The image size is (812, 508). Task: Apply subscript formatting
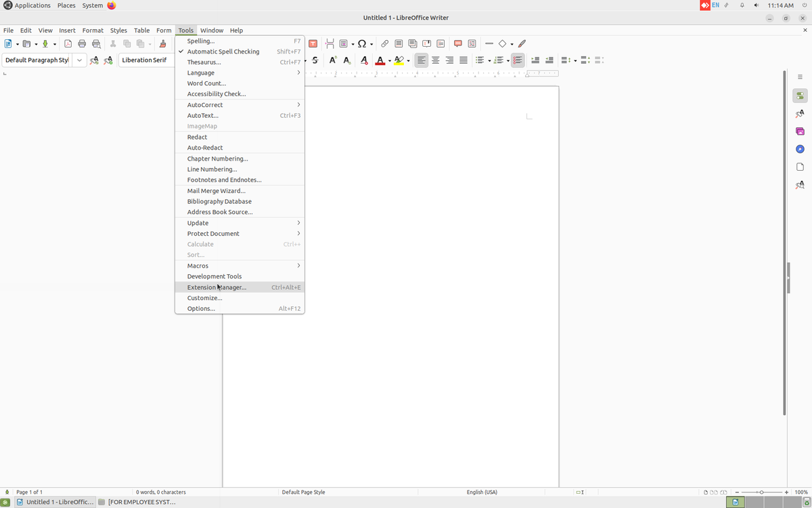[x=346, y=60]
